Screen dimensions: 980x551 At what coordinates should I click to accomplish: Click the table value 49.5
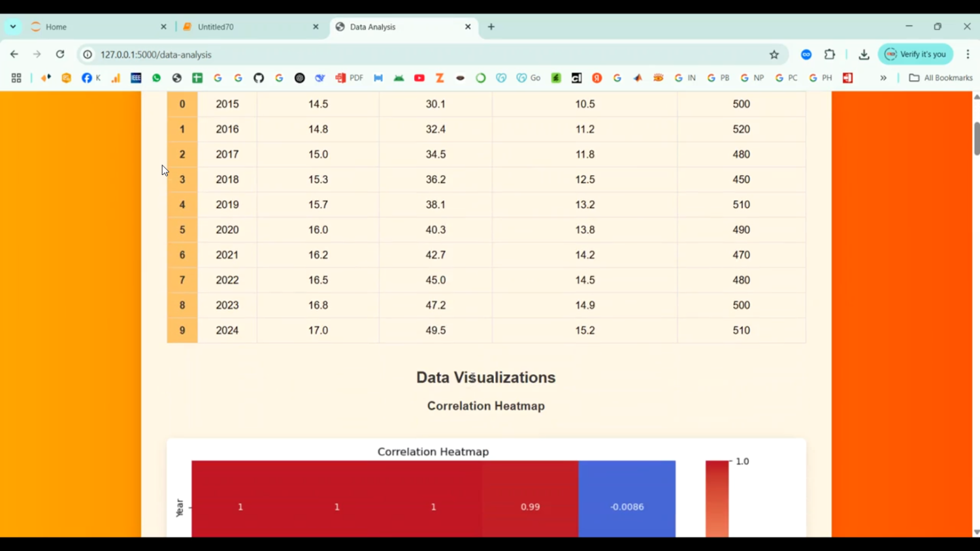click(x=436, y=330)
